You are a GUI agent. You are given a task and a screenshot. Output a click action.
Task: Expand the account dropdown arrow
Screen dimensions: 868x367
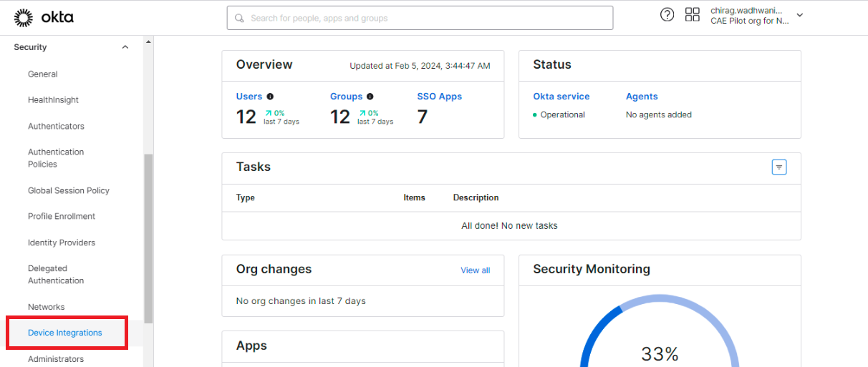click(x=800, y=15)
